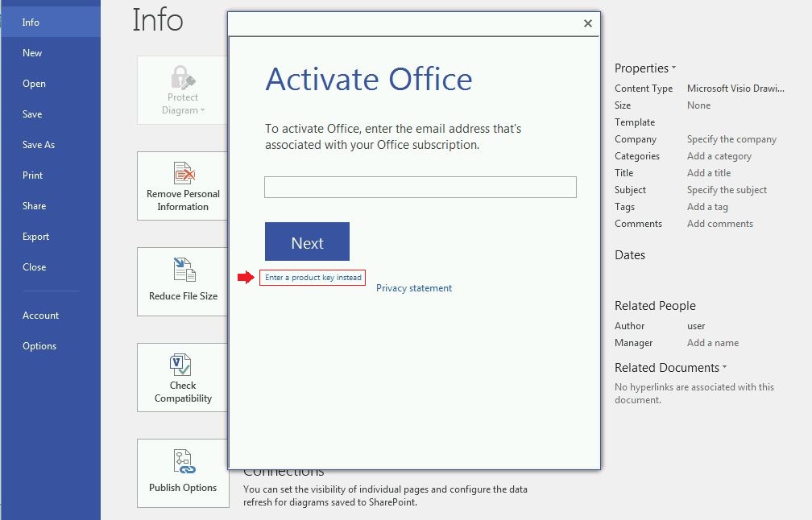
Task: Choose Close from the sidebar menu
Action: [50, 266]
